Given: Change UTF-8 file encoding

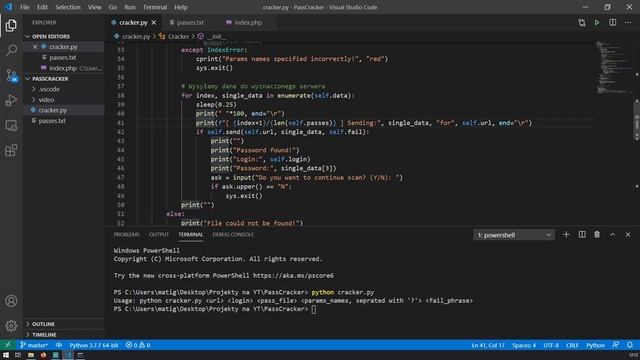Looking at the screenshot, I should pos(551,345).
